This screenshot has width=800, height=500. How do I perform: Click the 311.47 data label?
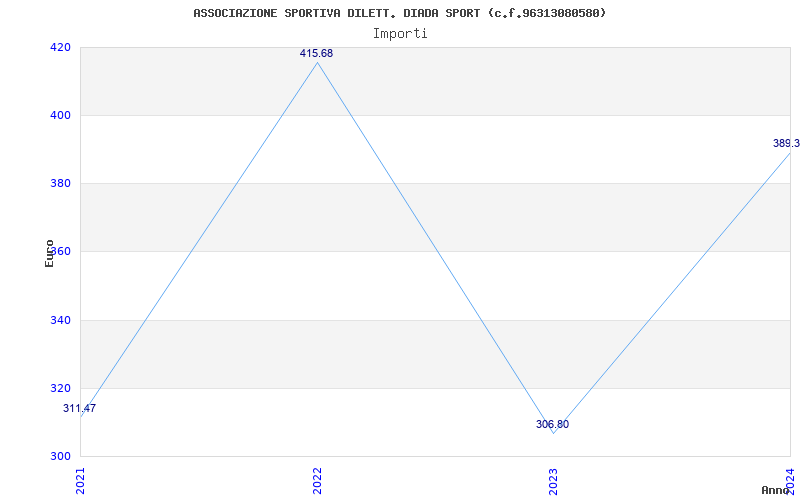point(80,408)
